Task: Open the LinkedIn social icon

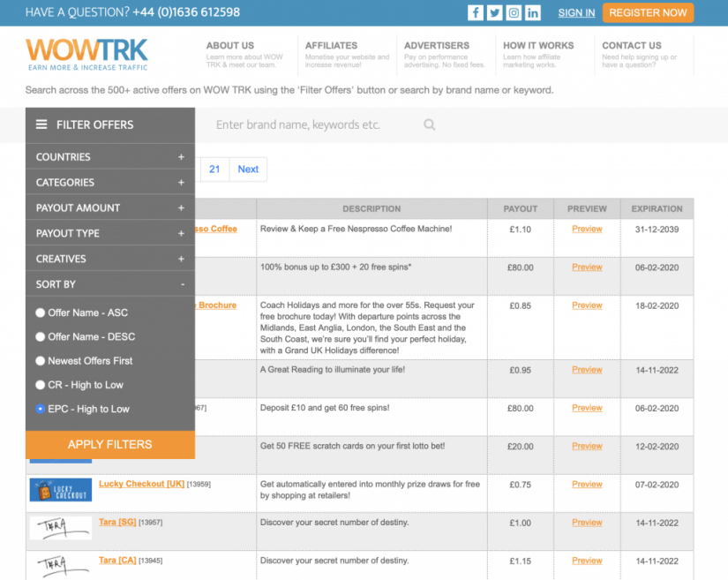Action: [533, 12]
